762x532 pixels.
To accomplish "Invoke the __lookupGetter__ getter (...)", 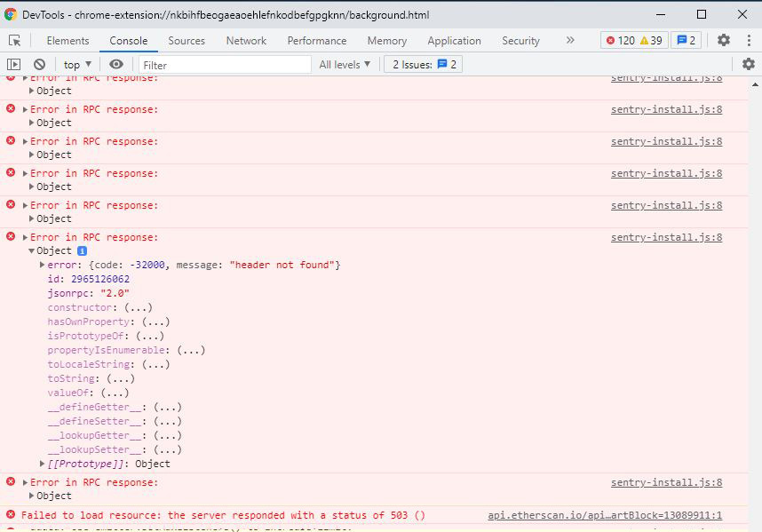I will pos(168,435).
